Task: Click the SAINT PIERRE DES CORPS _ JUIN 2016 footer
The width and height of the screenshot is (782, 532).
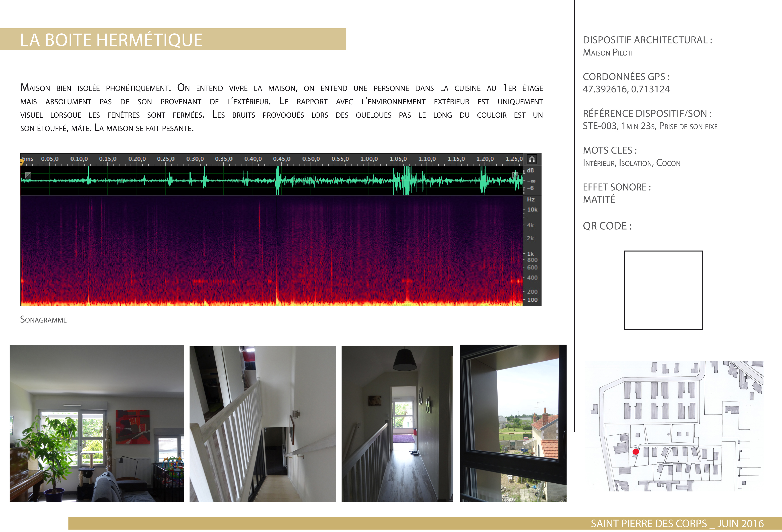Action: [677, 524]
